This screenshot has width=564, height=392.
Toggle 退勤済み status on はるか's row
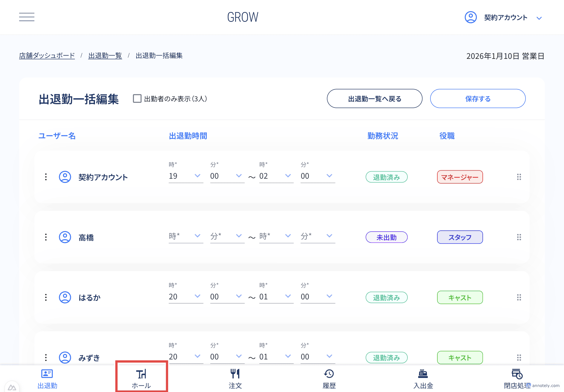[386, 297]
